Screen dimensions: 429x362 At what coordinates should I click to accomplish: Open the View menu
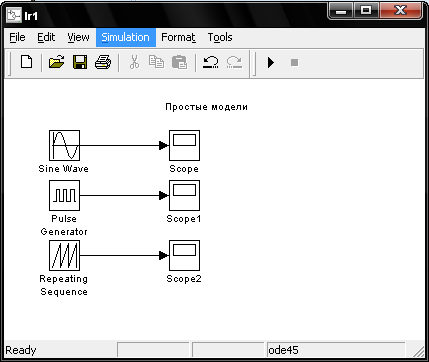pos(78,37)
